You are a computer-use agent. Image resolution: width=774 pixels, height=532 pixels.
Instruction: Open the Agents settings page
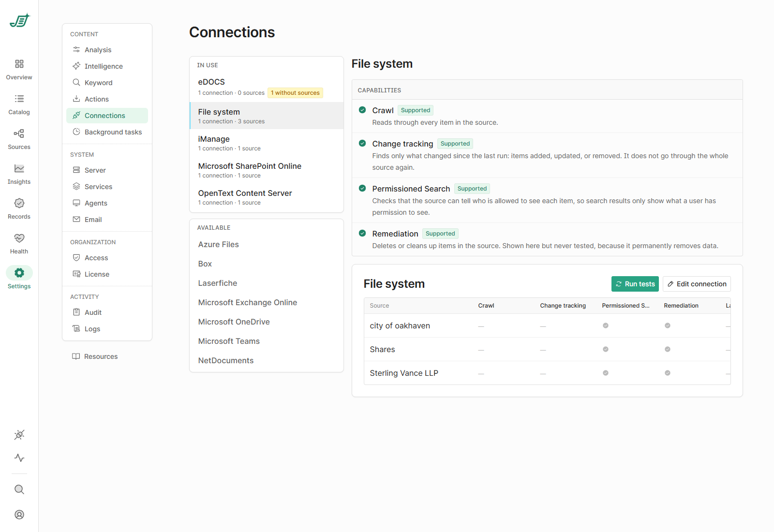[107, 203]
